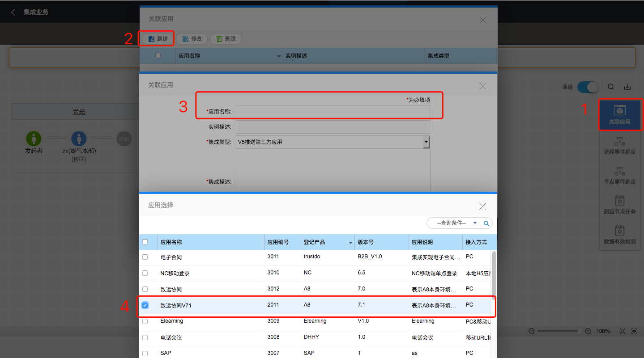Click the download icon at top right
Screen dimensions: 644x358
pos(627,87)
